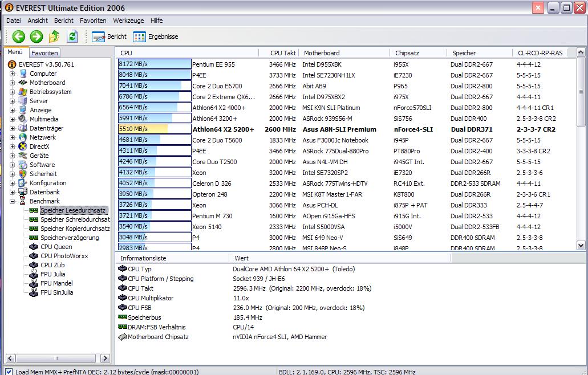Image resolution: width=588 pixels, height=375 pixels.
Task: Click the green Forward arrow toolbar icon
Action: click(37, 36)
